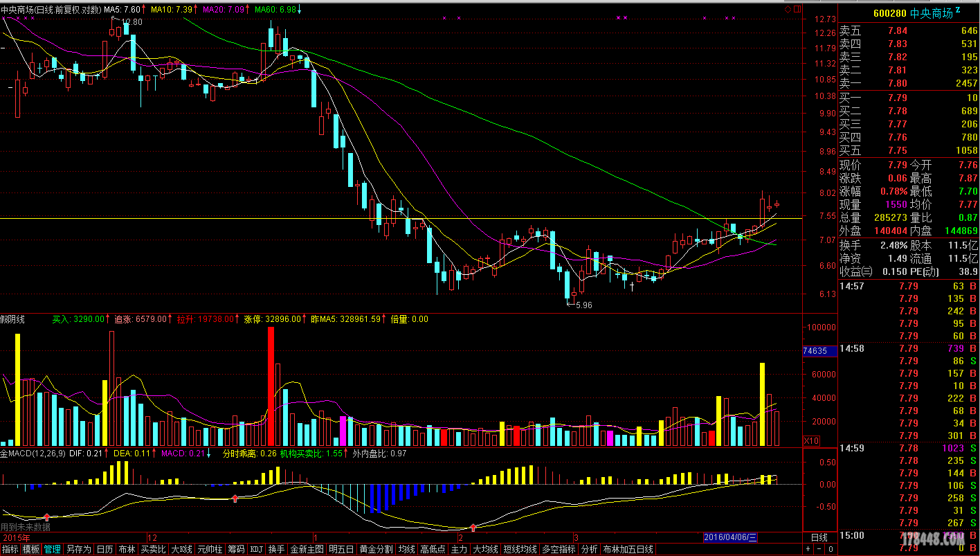Viewport: 980px width, 556px height.
Task: Click the 日线 period button
Action: coord(819,537)
